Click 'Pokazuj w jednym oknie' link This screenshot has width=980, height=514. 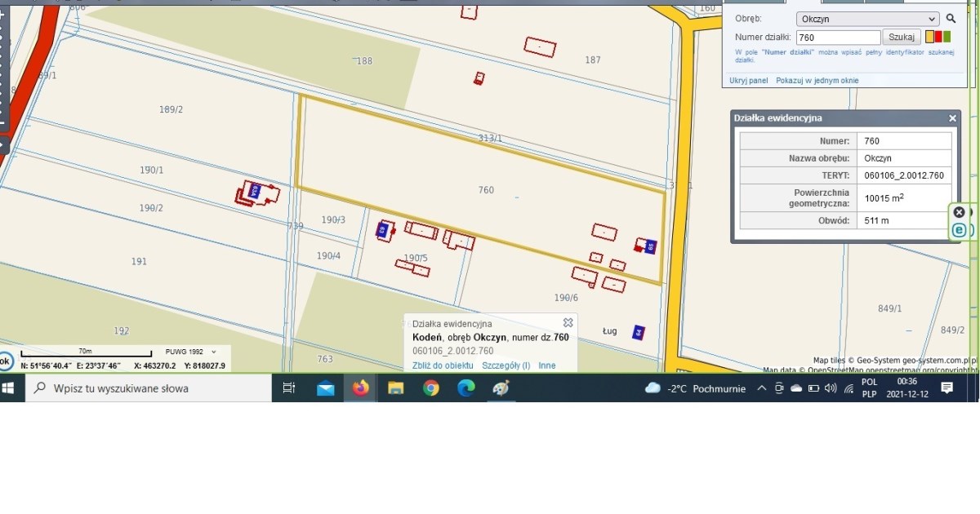[817, 81]
